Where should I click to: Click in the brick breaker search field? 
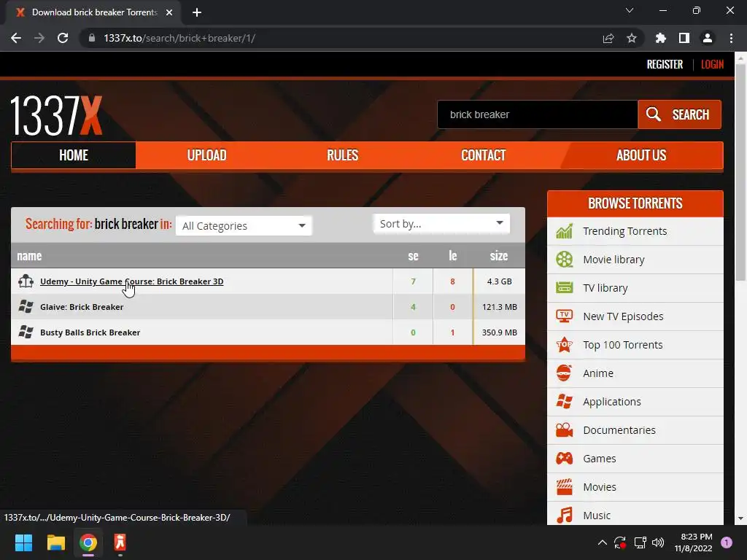point(538,114)
